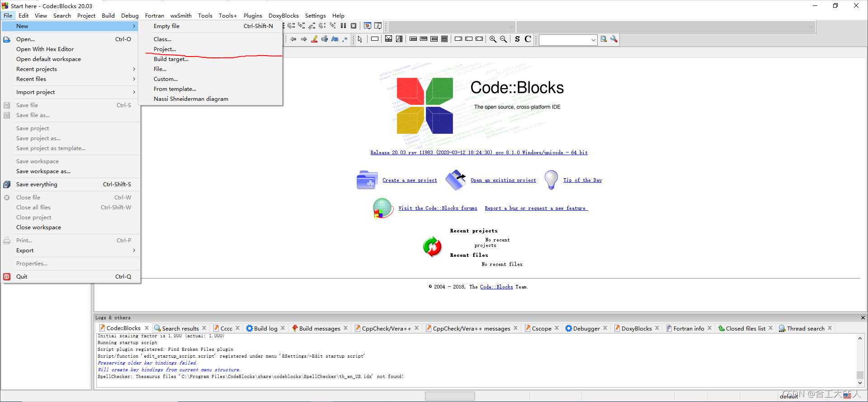This screenshot has height=402, width=868.
Task: Click the Tip of the Day link
Action: tap(582, 180)
